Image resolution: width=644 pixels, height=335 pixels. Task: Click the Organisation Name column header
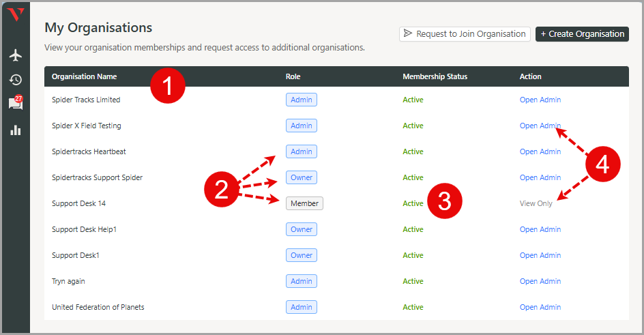click(x=84, y=76)
